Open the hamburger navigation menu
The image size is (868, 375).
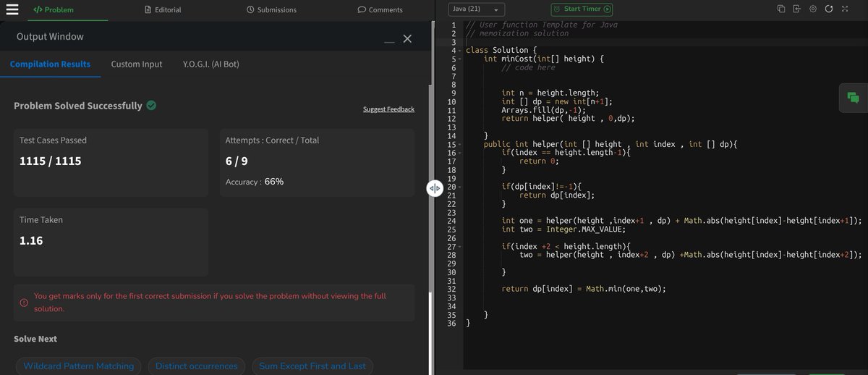12,9
